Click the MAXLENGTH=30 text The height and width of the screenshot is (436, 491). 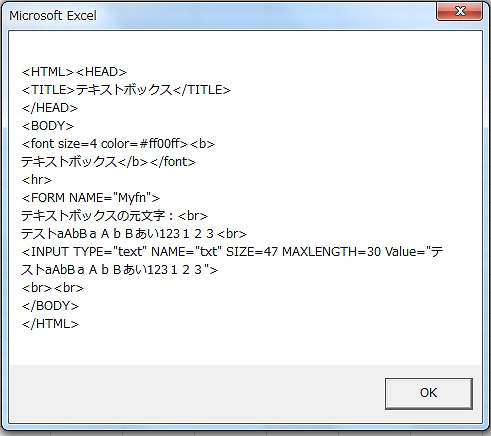[331, 252]
